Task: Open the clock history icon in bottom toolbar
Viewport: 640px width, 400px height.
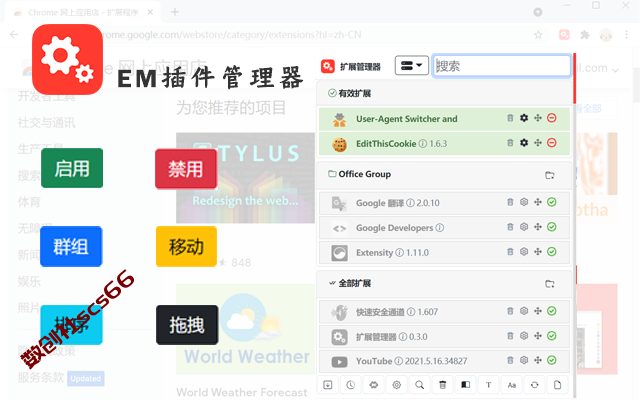Action: click(x=351, y=384)
